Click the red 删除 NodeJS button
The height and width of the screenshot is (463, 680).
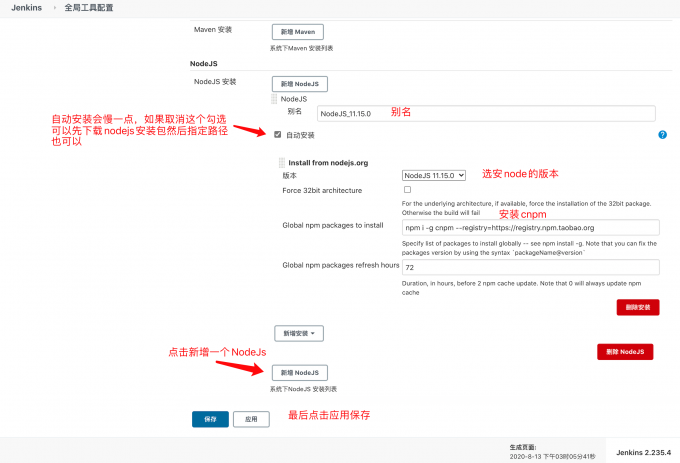[x=625, y=352]
